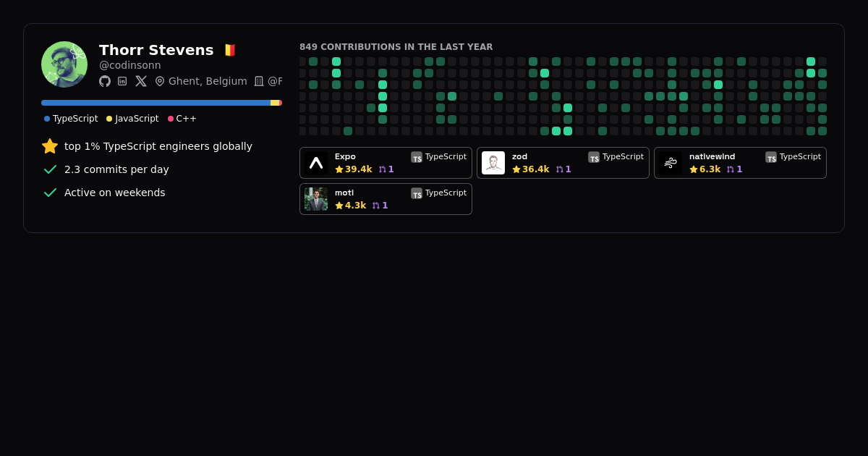Screen dimensions: 868x456
Task: Click the 36.4k star count
Action: click(x=536, y=169)
